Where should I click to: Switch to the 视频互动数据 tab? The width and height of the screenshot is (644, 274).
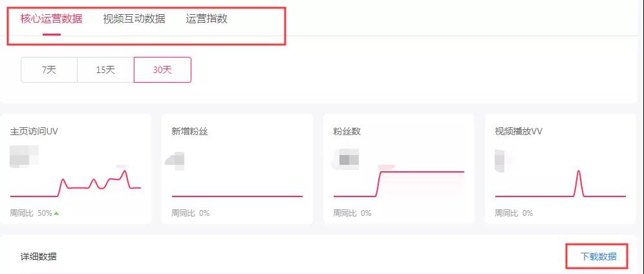click(x=134, y=19)
